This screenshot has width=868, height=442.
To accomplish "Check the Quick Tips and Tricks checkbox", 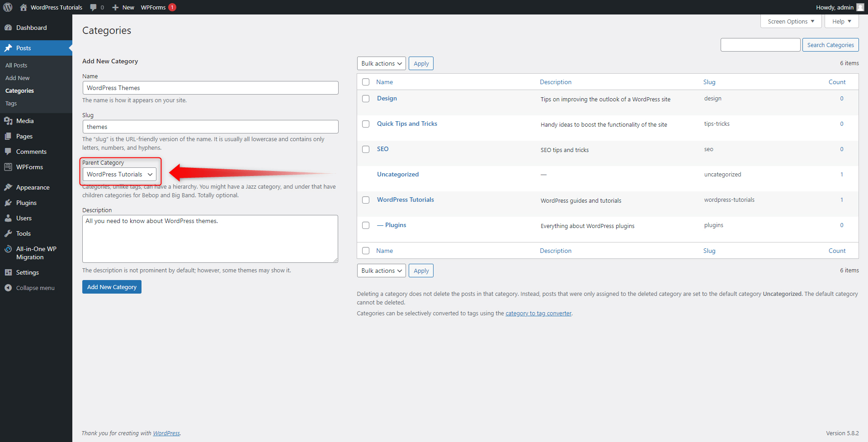I will click(x=366, y=124).
